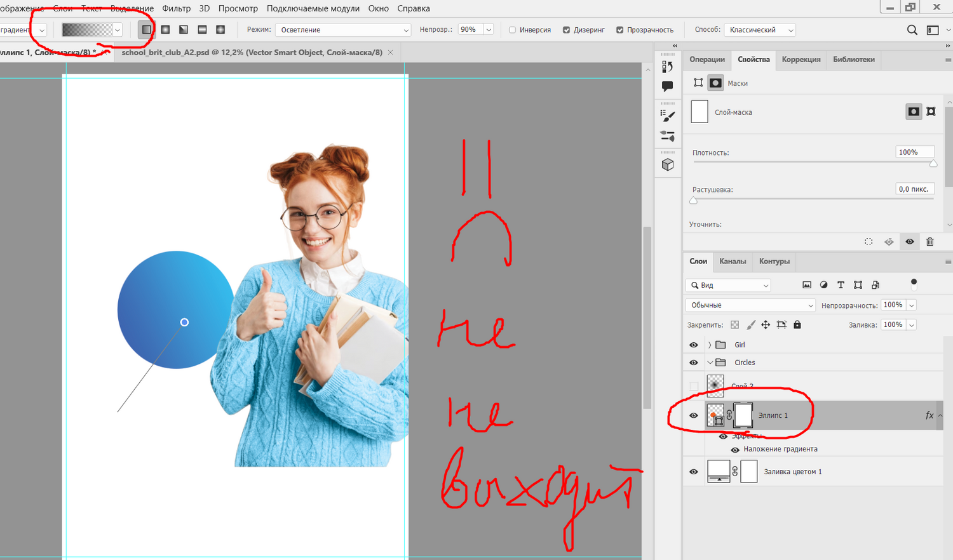Switch to the Каналы tab
Viewport: 953px width, 560px height.
733,262
